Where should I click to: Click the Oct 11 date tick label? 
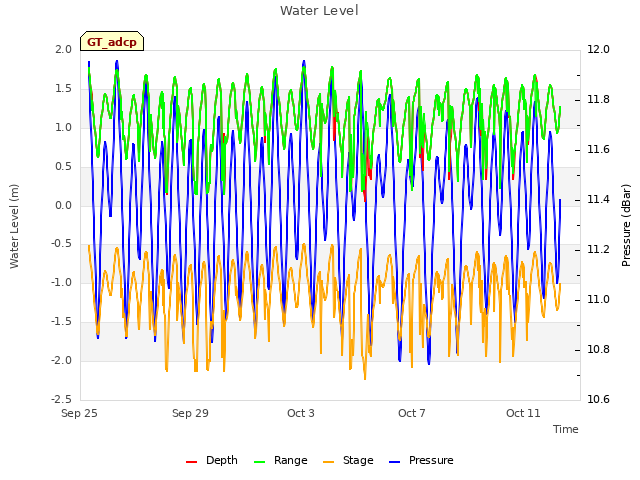[x=523, y=413]
